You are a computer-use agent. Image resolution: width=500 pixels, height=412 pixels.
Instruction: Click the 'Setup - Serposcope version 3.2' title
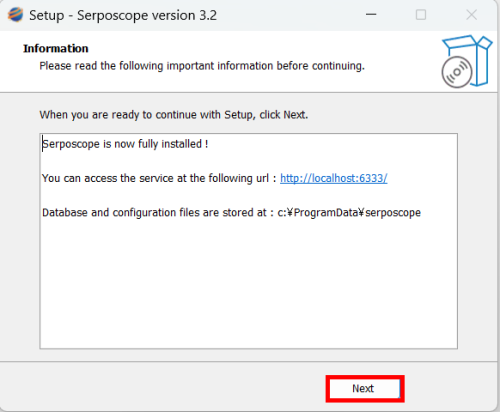123,15
